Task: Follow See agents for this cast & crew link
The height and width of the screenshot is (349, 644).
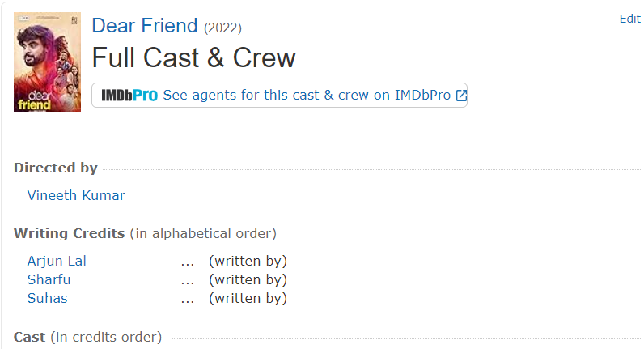Action: (307, 95)
